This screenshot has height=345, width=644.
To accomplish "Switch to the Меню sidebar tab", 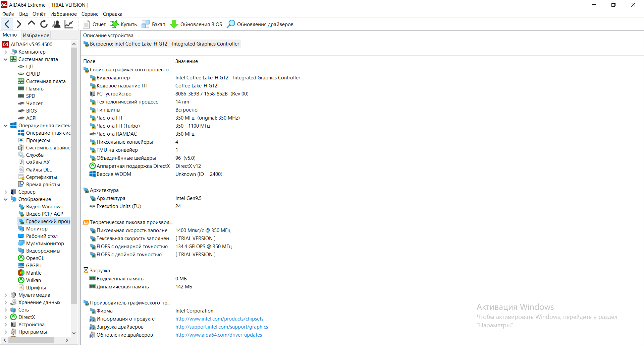I will point(10,35).
